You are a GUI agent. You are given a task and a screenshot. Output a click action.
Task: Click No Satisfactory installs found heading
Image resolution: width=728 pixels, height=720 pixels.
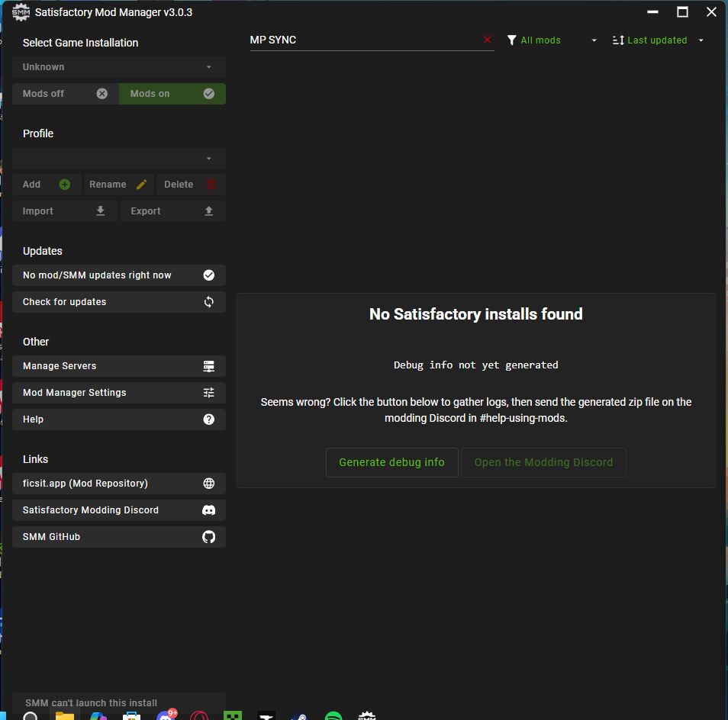point(476,314)
